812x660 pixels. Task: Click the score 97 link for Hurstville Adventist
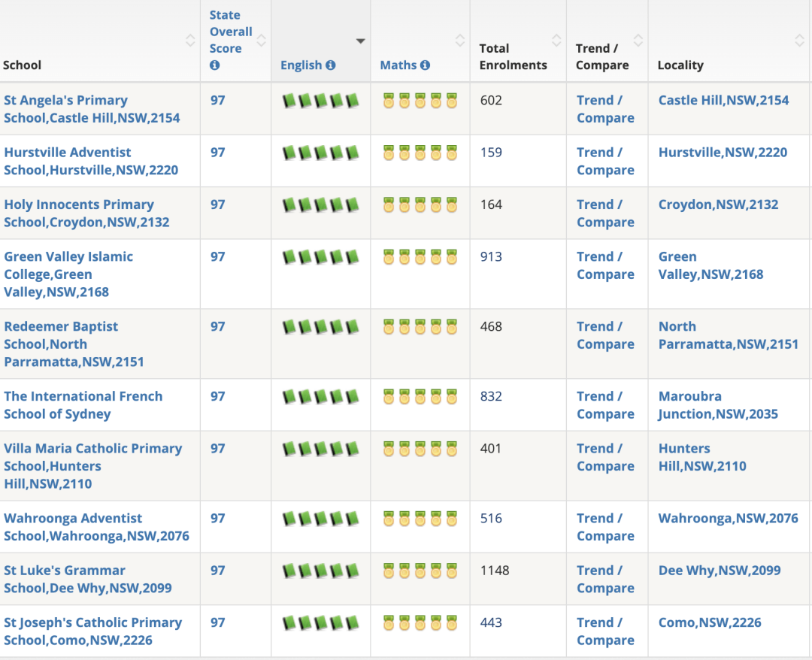pos(217,153)
